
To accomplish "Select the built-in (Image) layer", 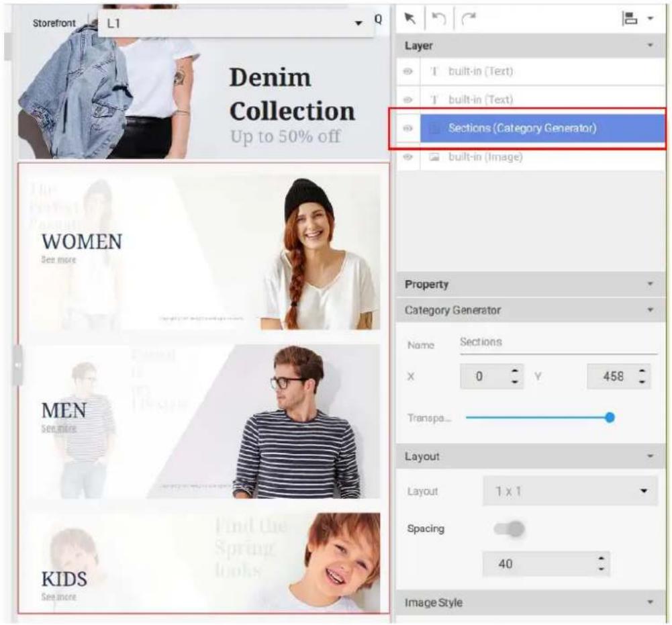I will pyautogui.click(x=542, y=157).
